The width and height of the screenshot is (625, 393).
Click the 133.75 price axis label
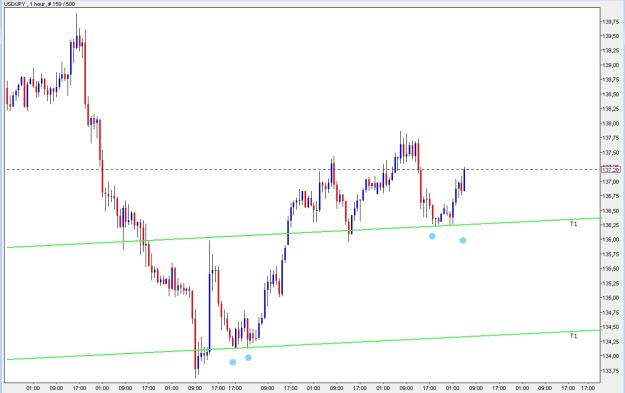pos(611,371)
